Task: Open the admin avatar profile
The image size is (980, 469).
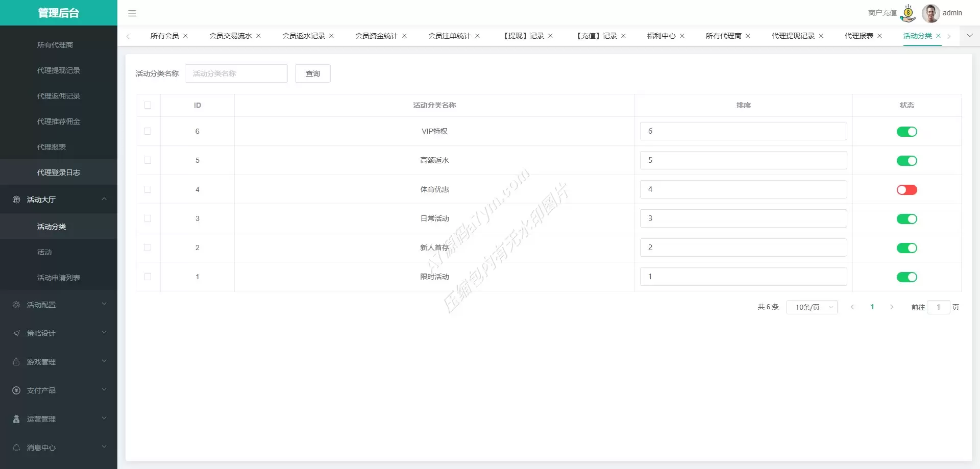Action: [x=930, y=13]
